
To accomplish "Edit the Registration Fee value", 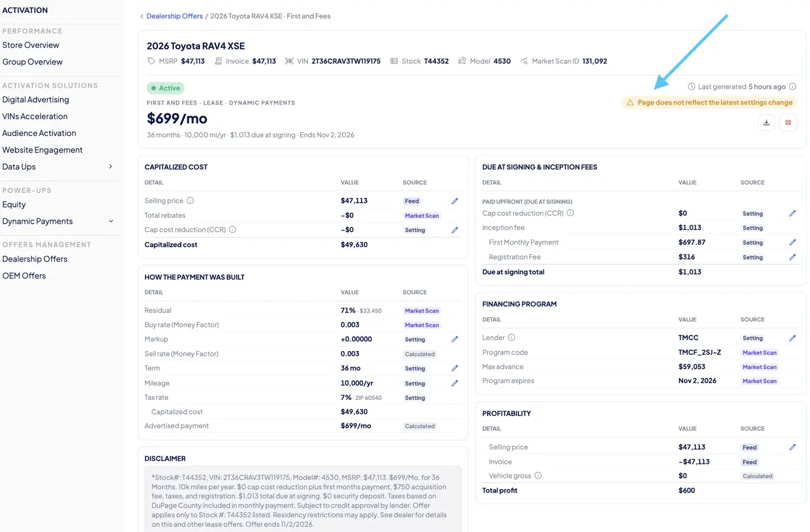I will 793,257.
